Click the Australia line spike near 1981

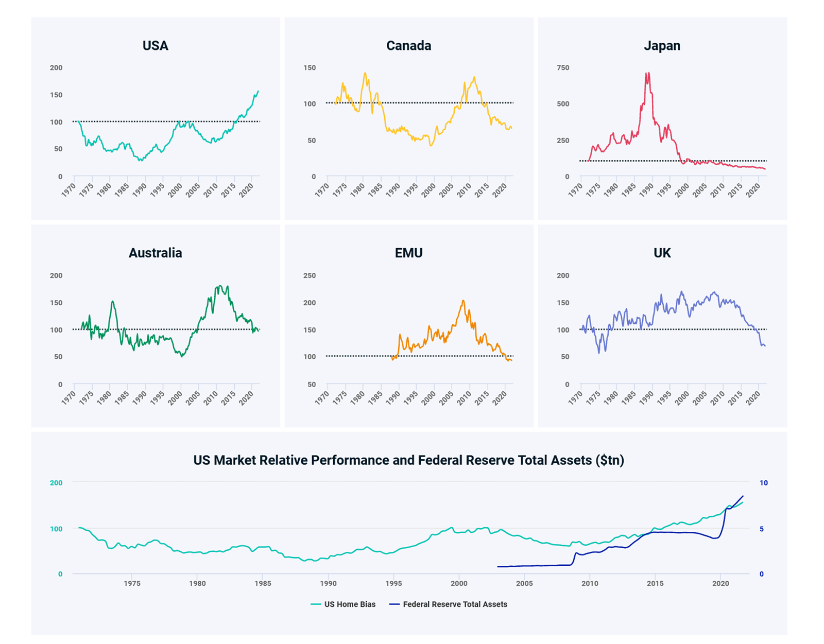(x=113, y=302)
